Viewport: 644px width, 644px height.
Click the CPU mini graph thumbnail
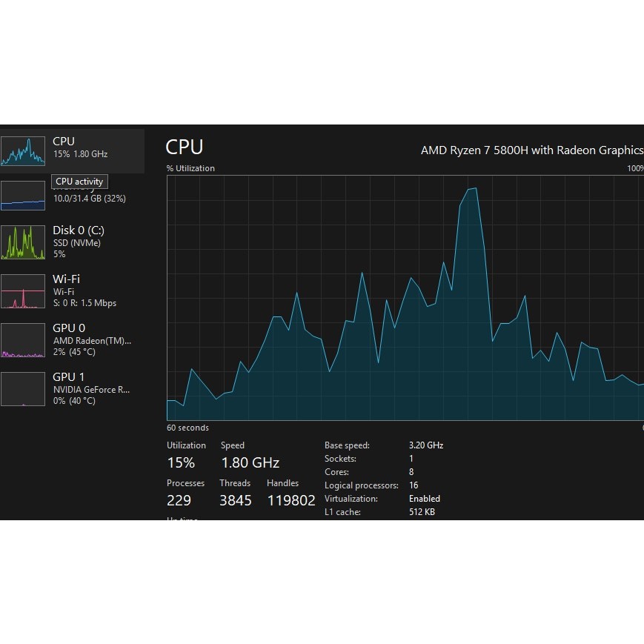tap(23, 151)
